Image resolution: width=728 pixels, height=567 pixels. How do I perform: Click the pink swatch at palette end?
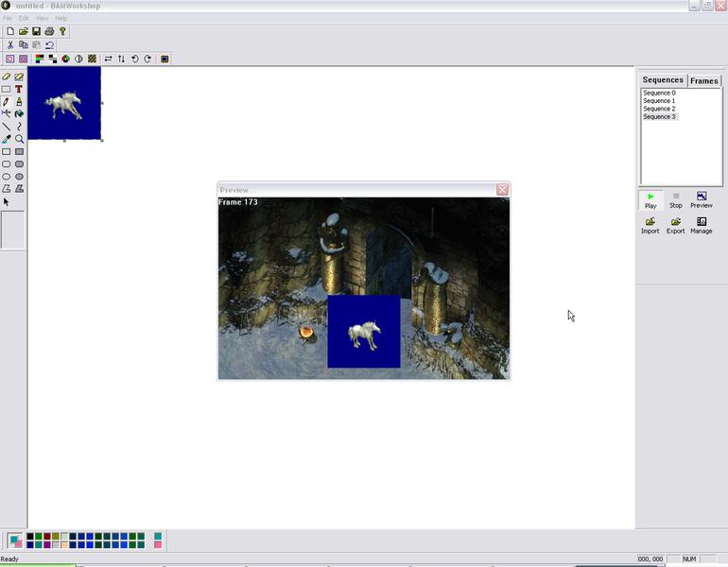(158, 544)
